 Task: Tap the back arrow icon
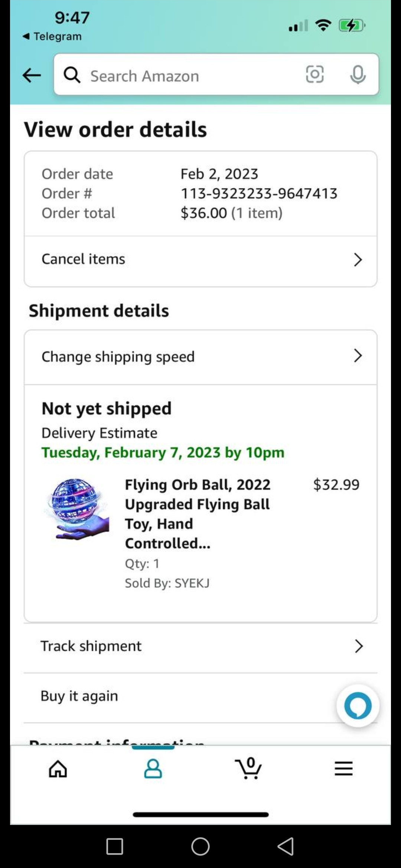32,76
